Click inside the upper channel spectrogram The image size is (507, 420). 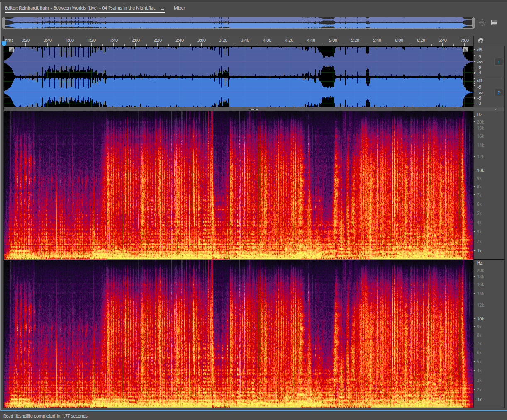click(x=239, y=185)
